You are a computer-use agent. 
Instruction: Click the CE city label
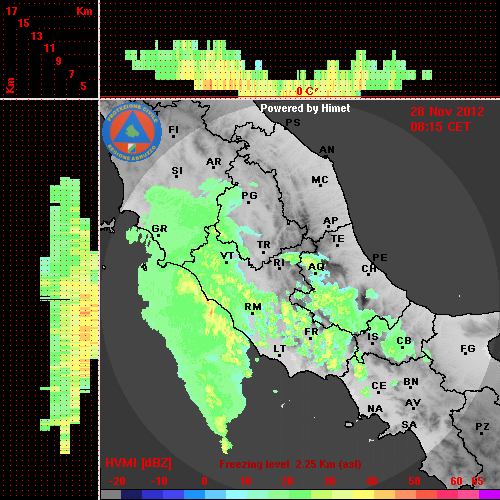(379, 386)
